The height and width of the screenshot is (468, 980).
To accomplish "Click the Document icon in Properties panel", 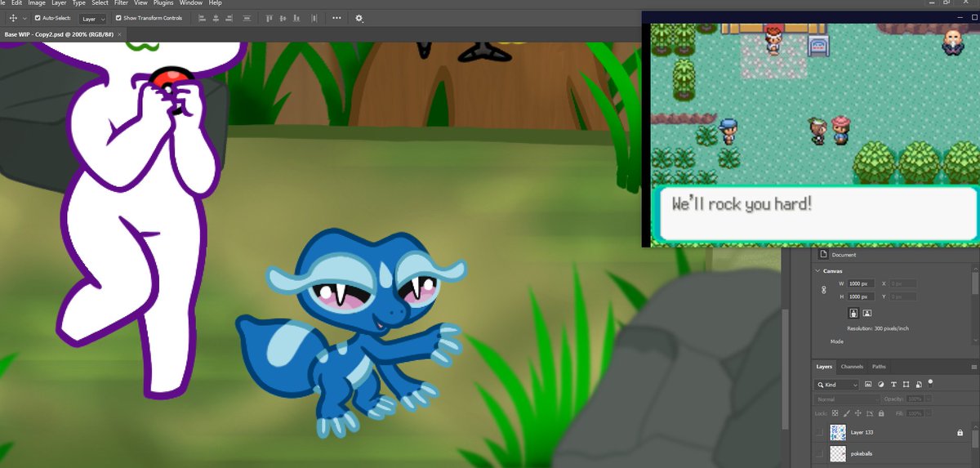I will coord(823,255).
